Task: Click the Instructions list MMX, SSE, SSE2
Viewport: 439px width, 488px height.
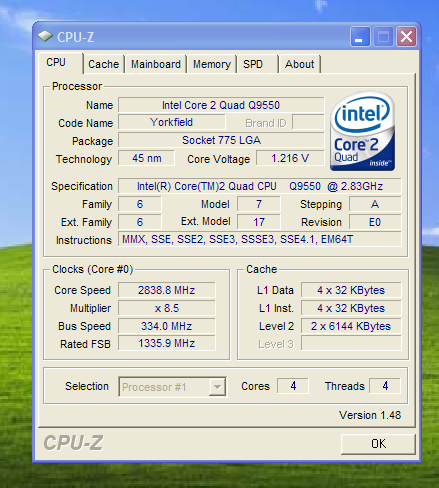Action: pos(260,239)
